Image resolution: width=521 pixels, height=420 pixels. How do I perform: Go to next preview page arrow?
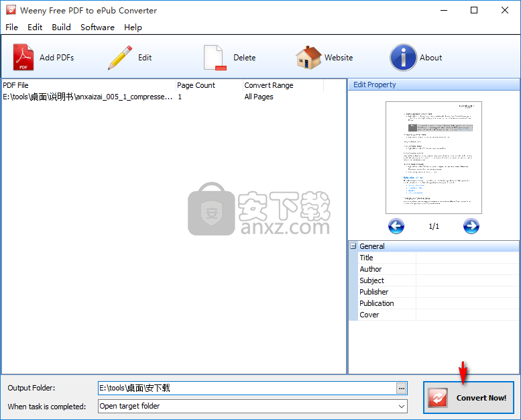point(471,226)
